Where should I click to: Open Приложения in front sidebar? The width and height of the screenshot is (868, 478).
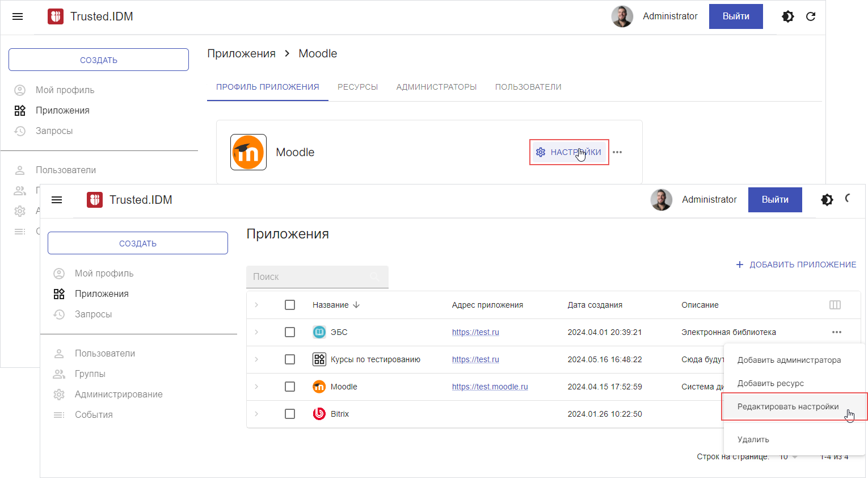click(102, 294)
